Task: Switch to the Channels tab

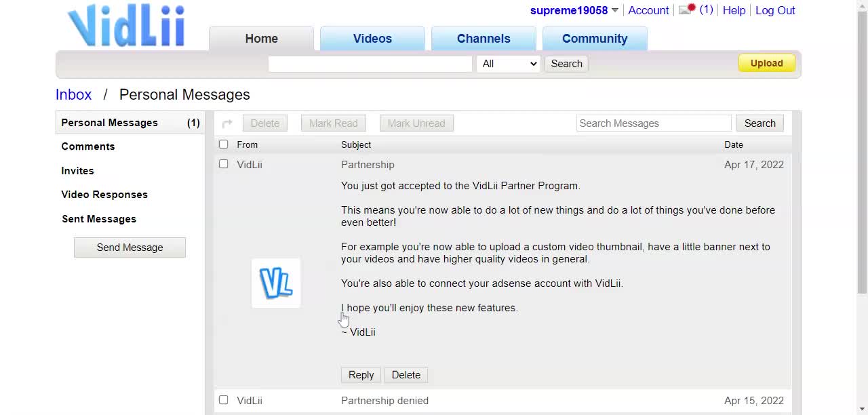Action: [484, 39]
